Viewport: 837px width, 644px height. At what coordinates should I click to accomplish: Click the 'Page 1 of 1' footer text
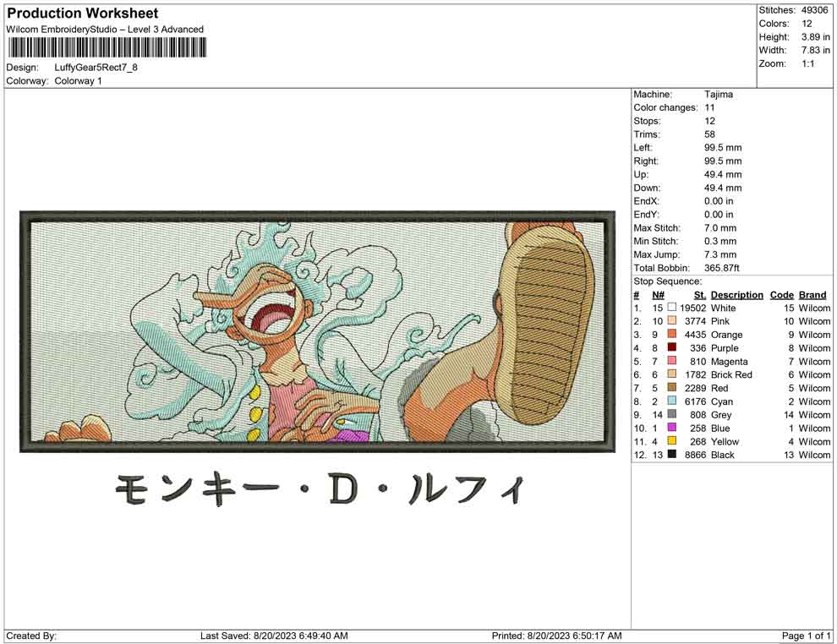click(806, 636)
